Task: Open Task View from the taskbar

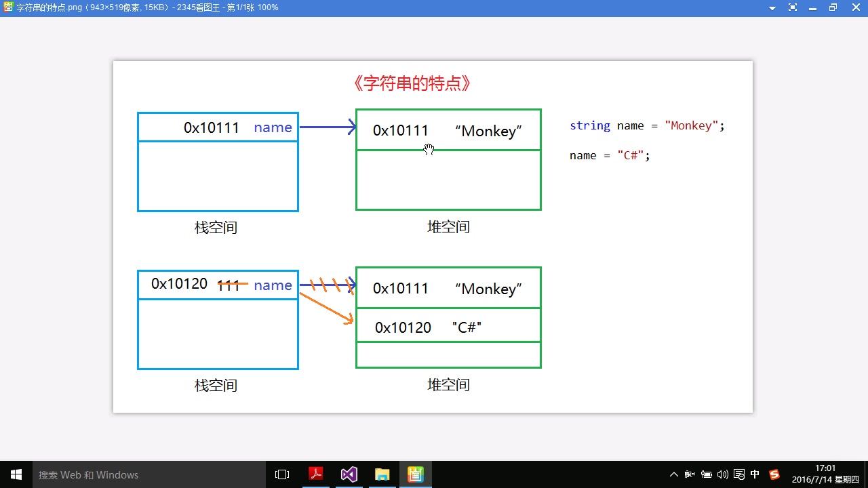Action: [282, 474]
